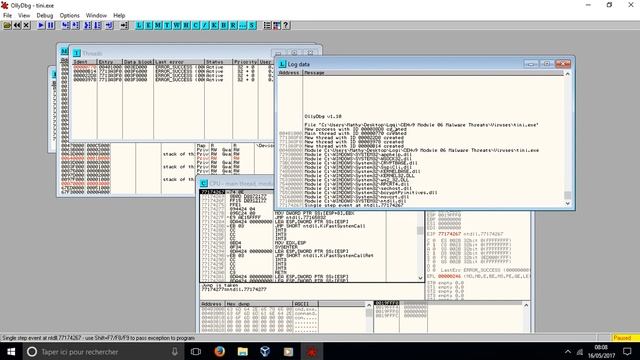
Task: Show Log window with the L button
Action: 139,25
